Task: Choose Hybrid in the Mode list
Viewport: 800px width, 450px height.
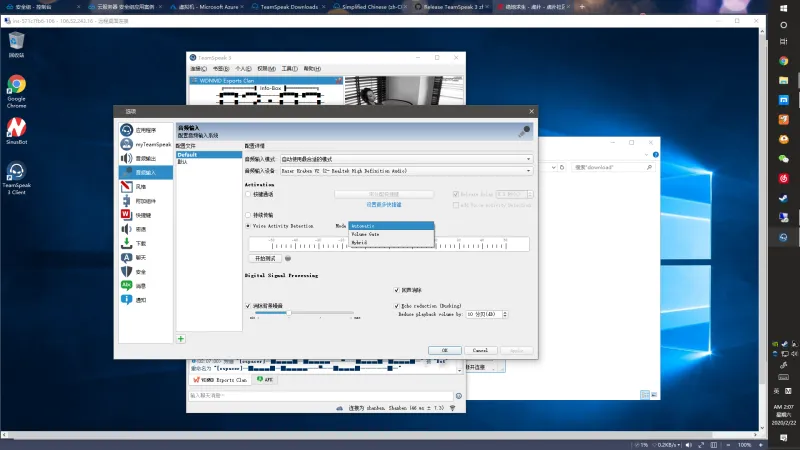Action: 391,242
